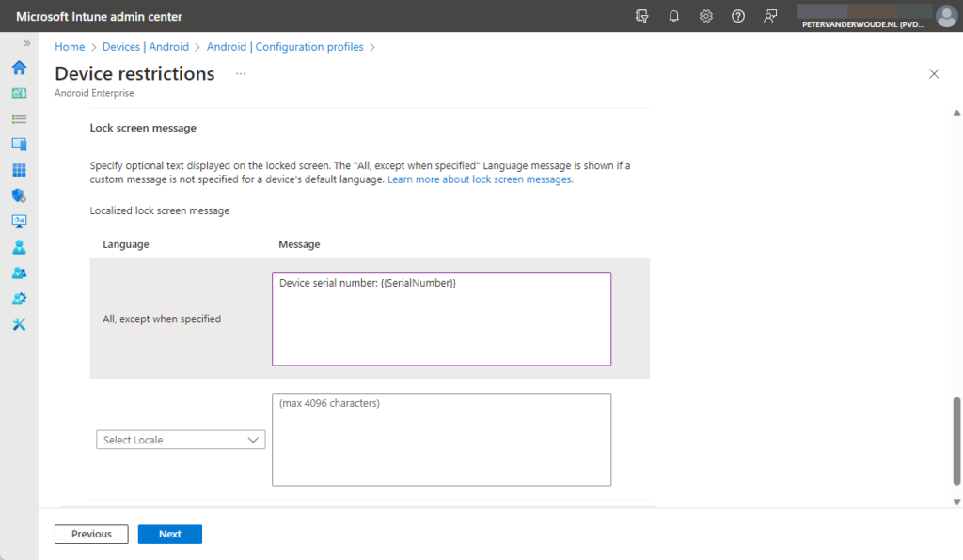Open the Groups icon in the sidebar
963x560 pixels.
coord(18,272)
